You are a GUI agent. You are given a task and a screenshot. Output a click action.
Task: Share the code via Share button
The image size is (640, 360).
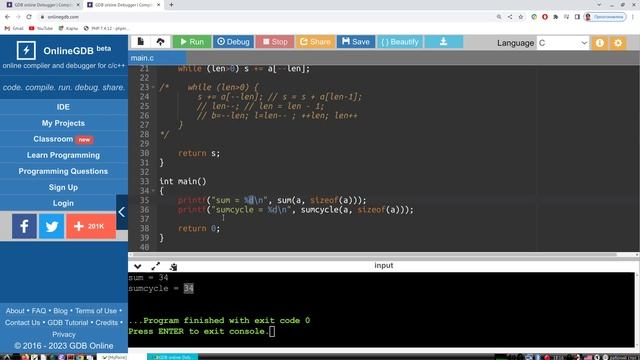pos(315,42)
